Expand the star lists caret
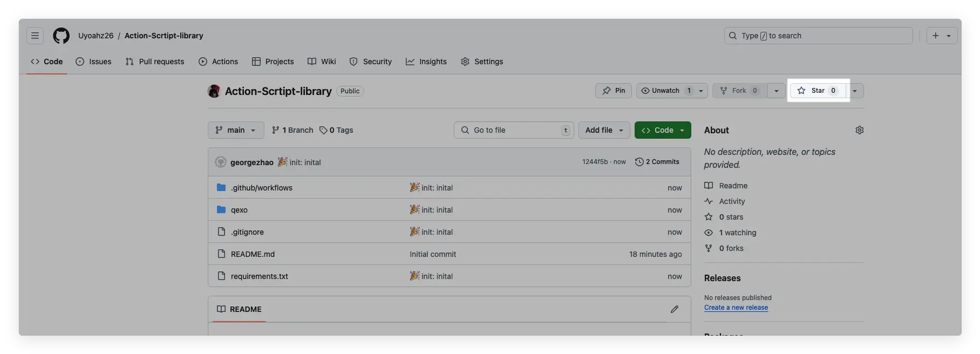The image size is (980, 354). click(x=855, y=91)
